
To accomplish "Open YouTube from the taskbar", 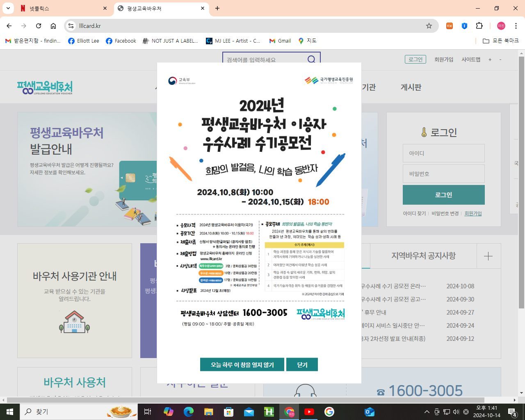I will [x=309, y=411].
